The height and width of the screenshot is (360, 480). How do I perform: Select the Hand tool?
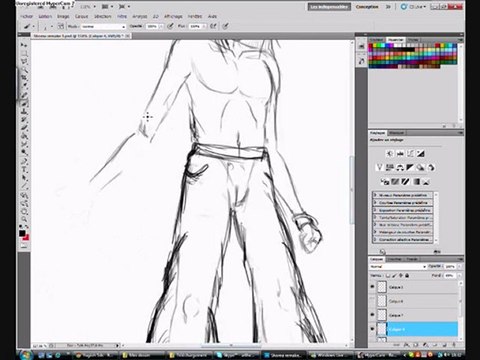tap(24, 211)
